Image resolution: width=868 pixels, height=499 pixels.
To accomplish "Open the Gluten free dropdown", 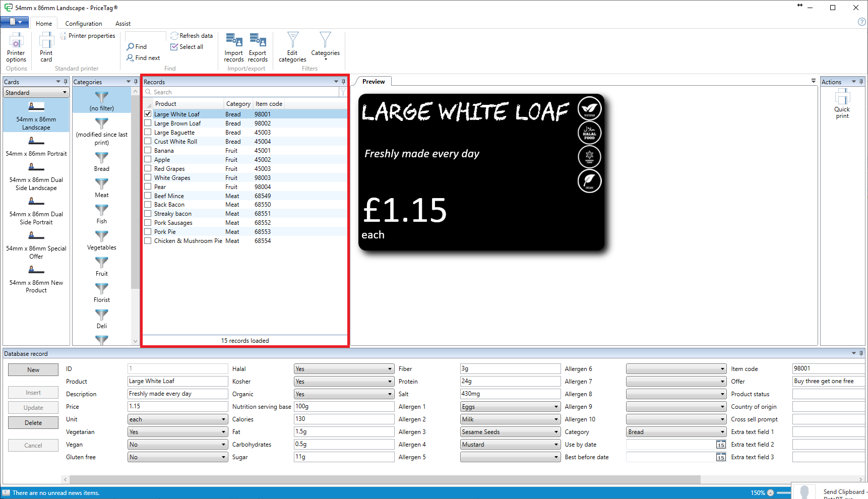I will tap(177, 457).
